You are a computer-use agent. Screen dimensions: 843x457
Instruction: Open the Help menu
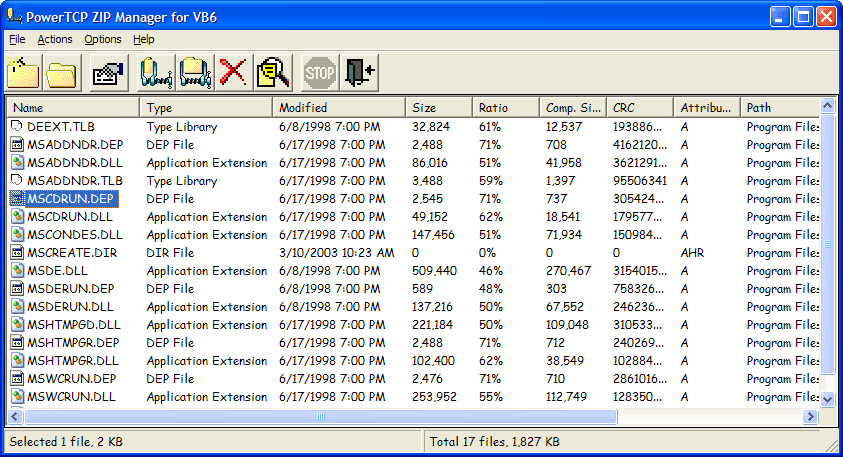pyautogui.click(x=144, y=39)
